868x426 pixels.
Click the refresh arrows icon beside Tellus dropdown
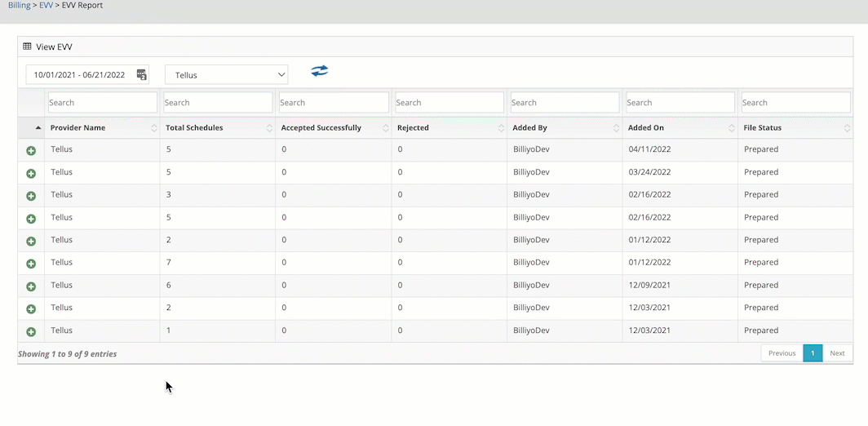click(x=320, y=72)
